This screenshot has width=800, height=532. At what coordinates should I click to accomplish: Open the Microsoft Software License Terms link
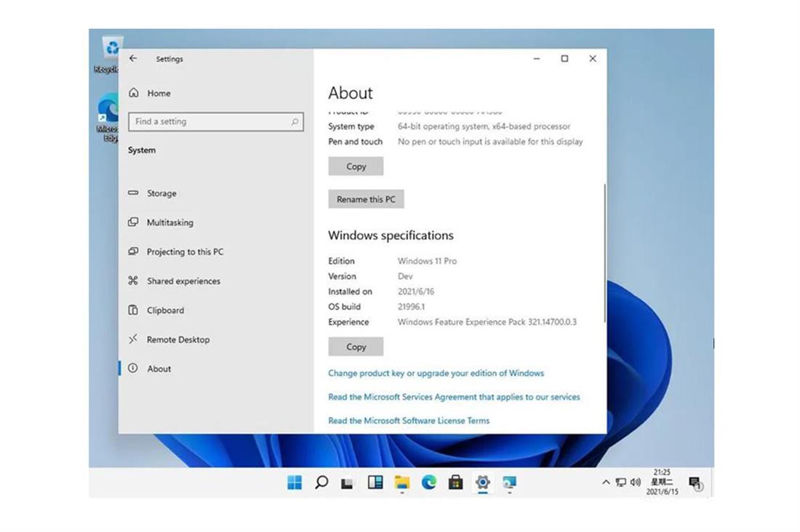409,421
